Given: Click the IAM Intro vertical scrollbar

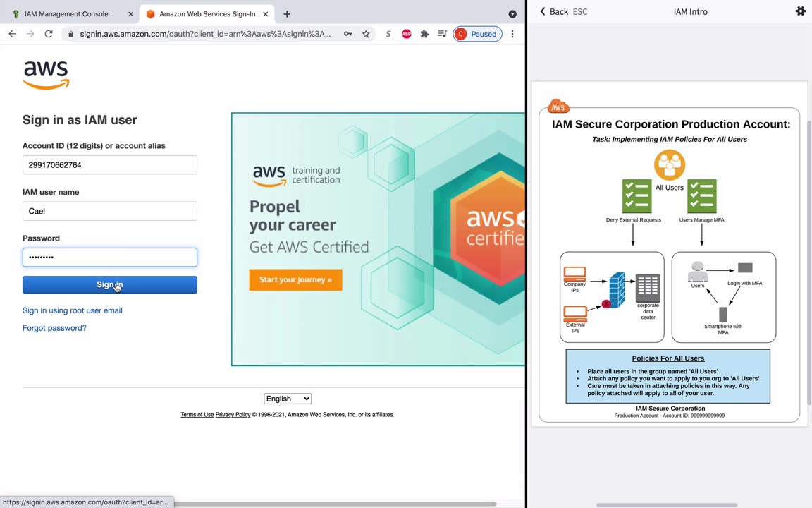Looking at the screenshot, I should [809, 262].
